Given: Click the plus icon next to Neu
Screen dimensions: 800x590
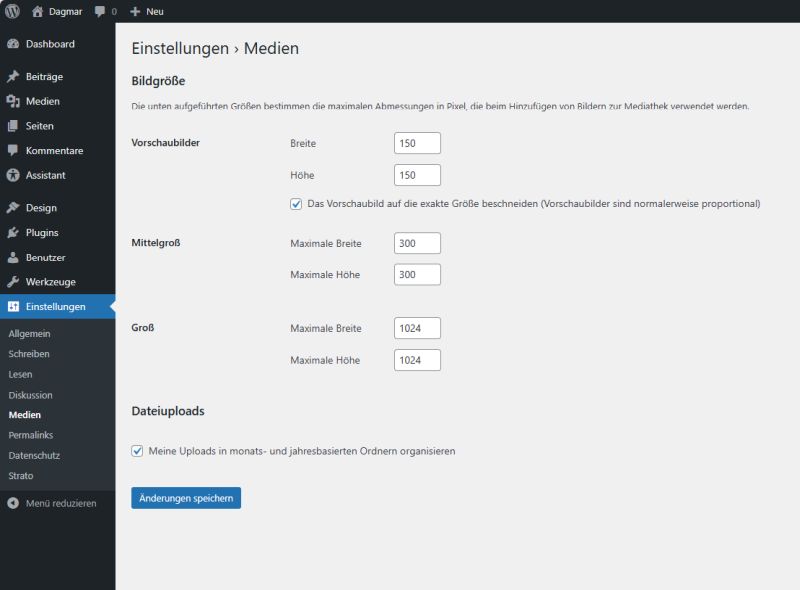Looking at the screenshot, I should [x=135, y=11].
